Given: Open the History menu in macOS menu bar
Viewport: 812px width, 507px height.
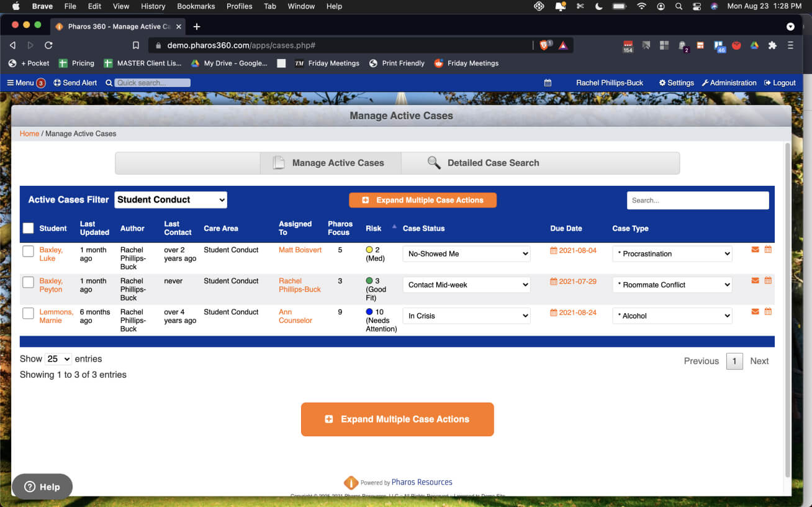Looking at the screenshot, I should (153, 6).
